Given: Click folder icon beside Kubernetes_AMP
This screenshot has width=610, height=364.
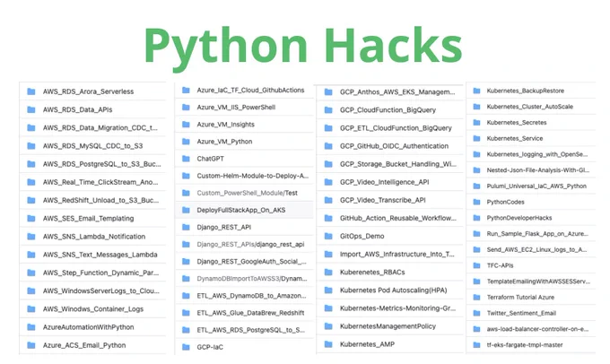Looking at the screenshot, I should coord(328,344).
